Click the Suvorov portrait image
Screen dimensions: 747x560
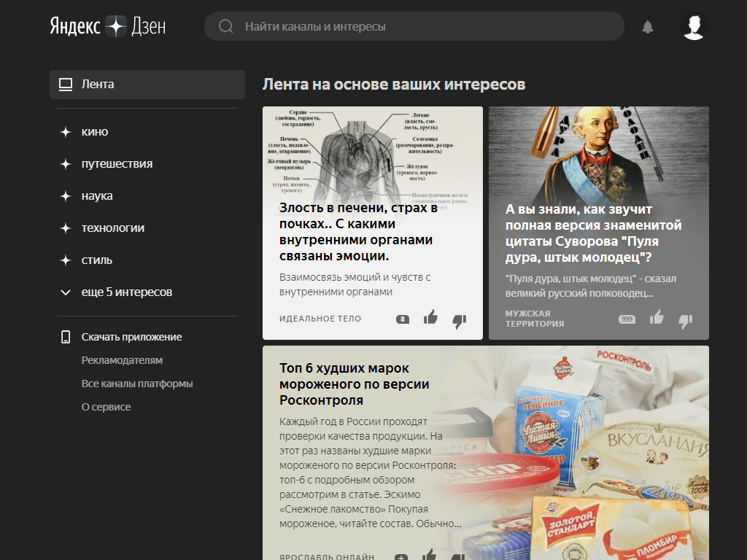599,155
